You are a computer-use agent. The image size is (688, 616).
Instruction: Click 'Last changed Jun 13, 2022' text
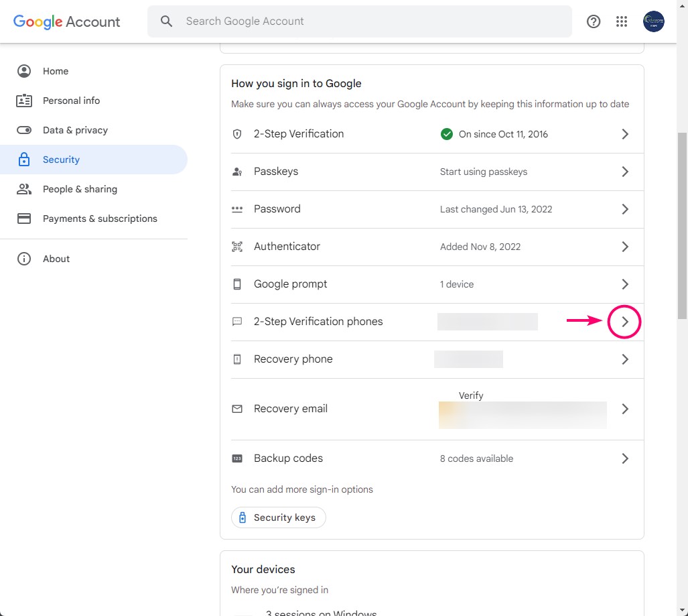pos(496,209)
